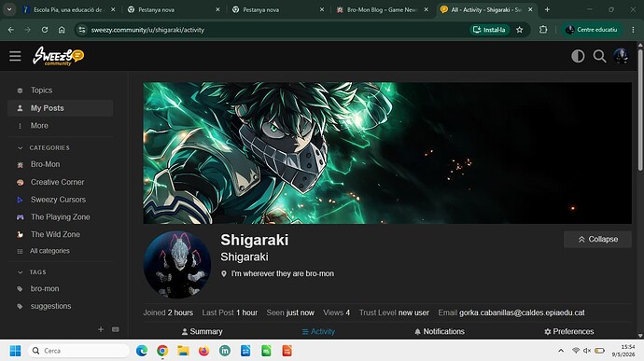
Task: Open the Bro-Mon category
Action: pyautogui.click(x=45, y=164)
